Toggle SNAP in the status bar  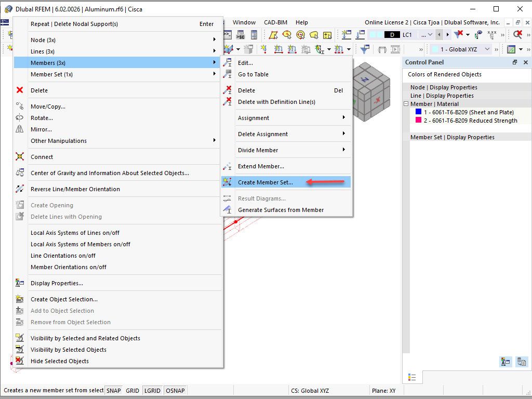click(x=114, y=391)
